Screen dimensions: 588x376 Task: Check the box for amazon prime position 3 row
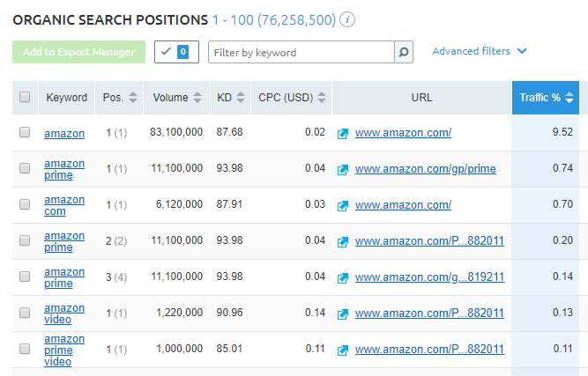point(25,276)
